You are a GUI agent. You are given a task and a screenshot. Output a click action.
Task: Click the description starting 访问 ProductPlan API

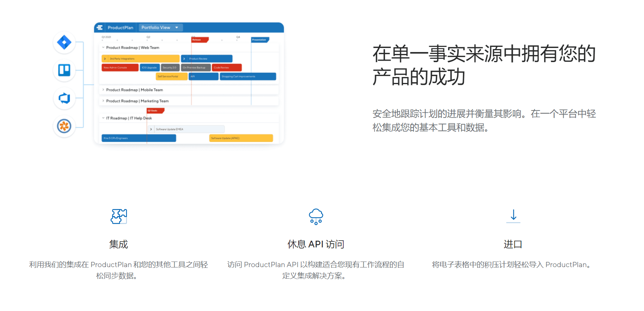tap(316, 270)
